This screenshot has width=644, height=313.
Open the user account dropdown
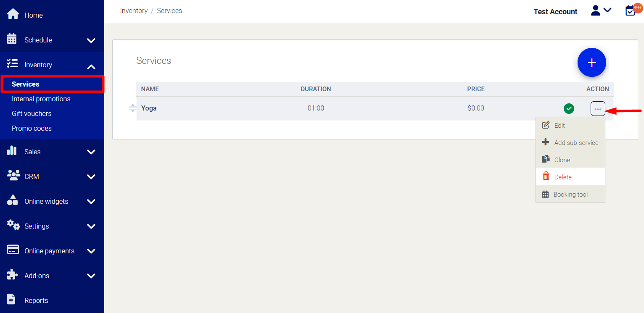pos(601,11)
